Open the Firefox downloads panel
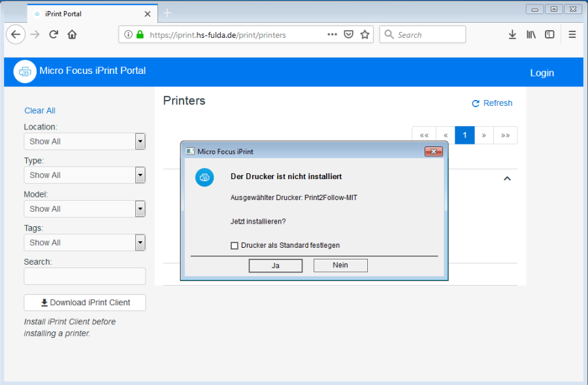The height and width of the screenshot is (385, 588). click(512, 34)
